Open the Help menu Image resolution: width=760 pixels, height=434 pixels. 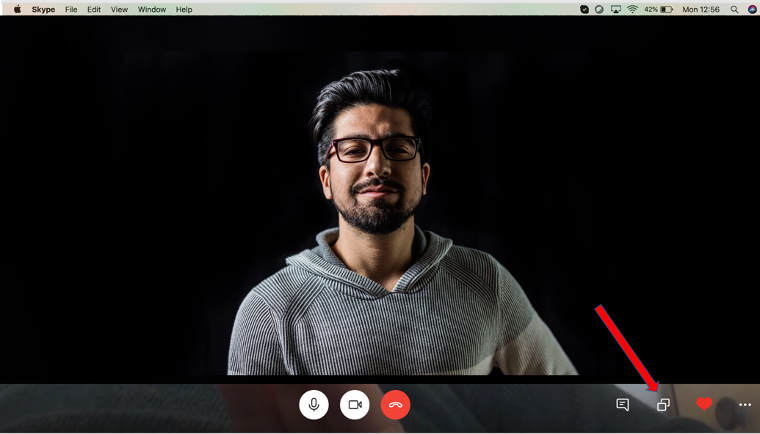pyautogui.click(x=184, y=9)
